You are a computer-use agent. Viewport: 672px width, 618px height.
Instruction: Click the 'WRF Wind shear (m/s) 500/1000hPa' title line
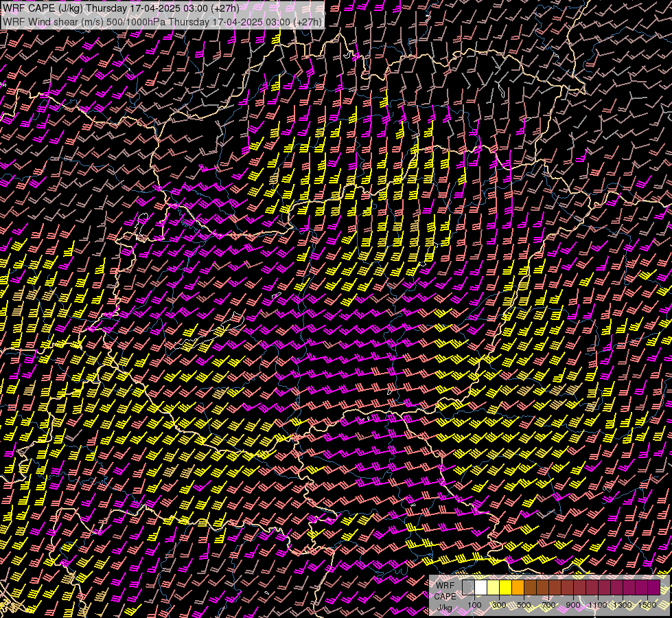[162, 22]
